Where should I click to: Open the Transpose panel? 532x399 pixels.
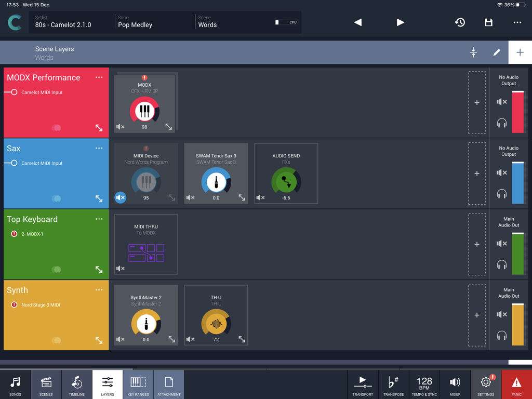393,384
